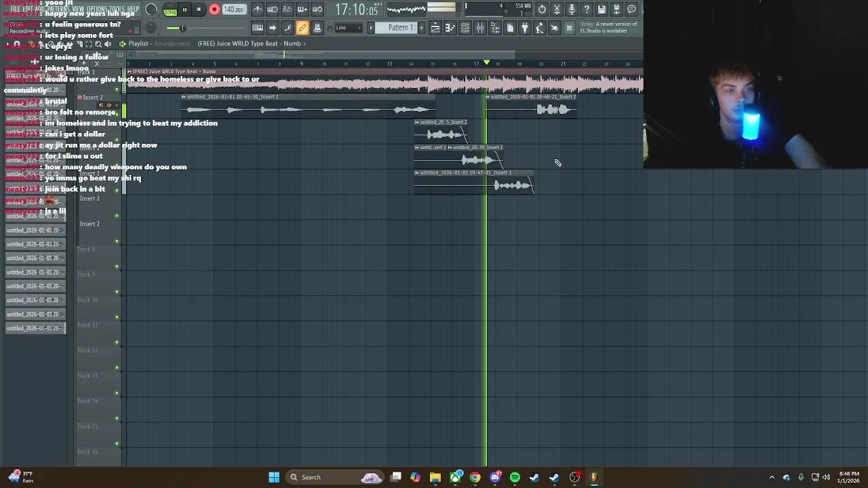This screenshot has height=488, width=868.
Task: Click the note/pencil recording-options icon
Action: click(288, 28)
